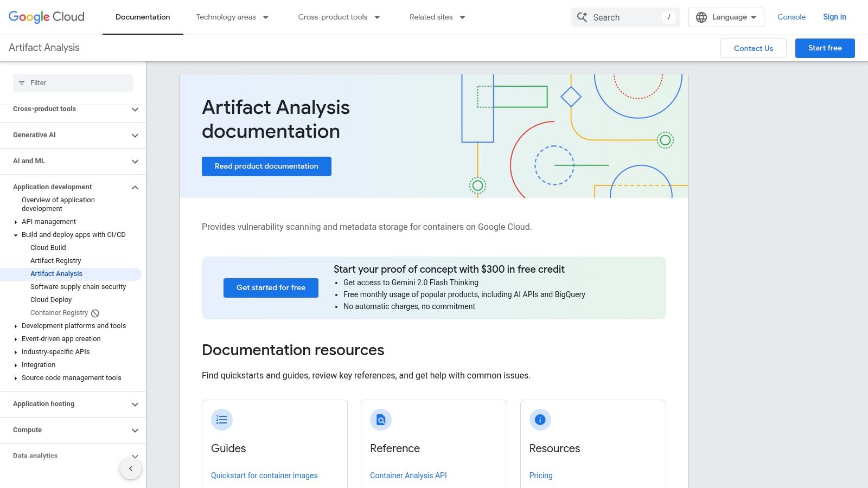Open the Cross-product tools menu
Image resolution: width=868 pixels, height=488 pixels.
(339, 17)
